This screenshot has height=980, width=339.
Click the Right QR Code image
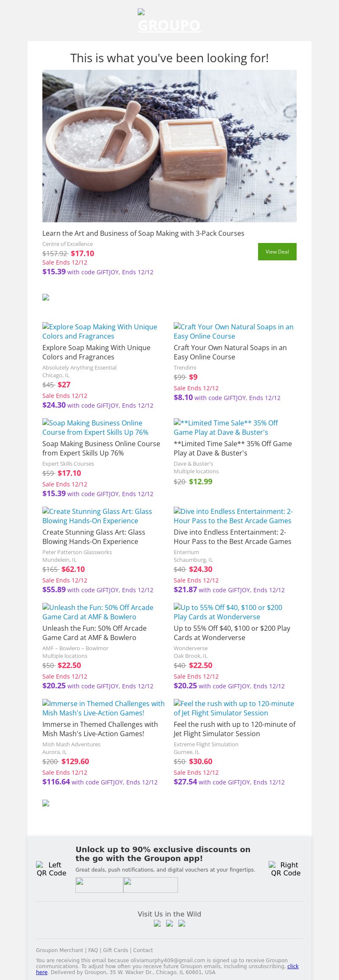[x=286, y=869]
